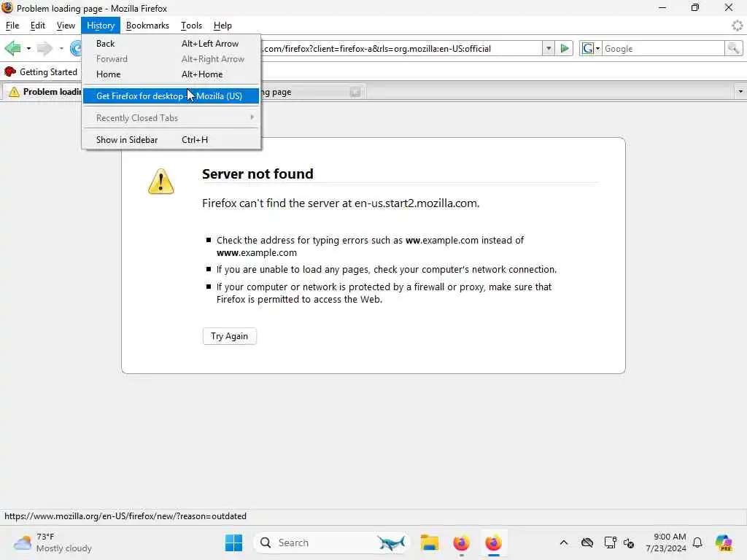Screen dimensions: 747x560
Task: Close the second tab with its X
Action: tap(355, 92)
